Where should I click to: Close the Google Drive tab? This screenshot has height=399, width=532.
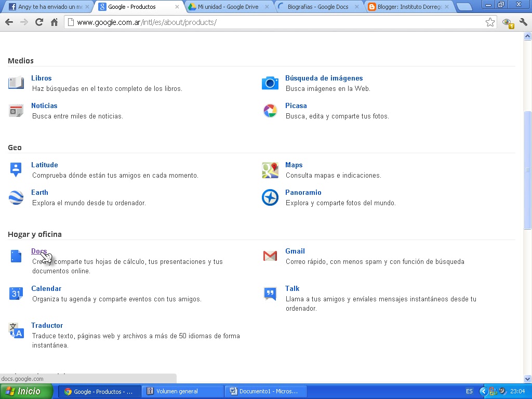267,7
